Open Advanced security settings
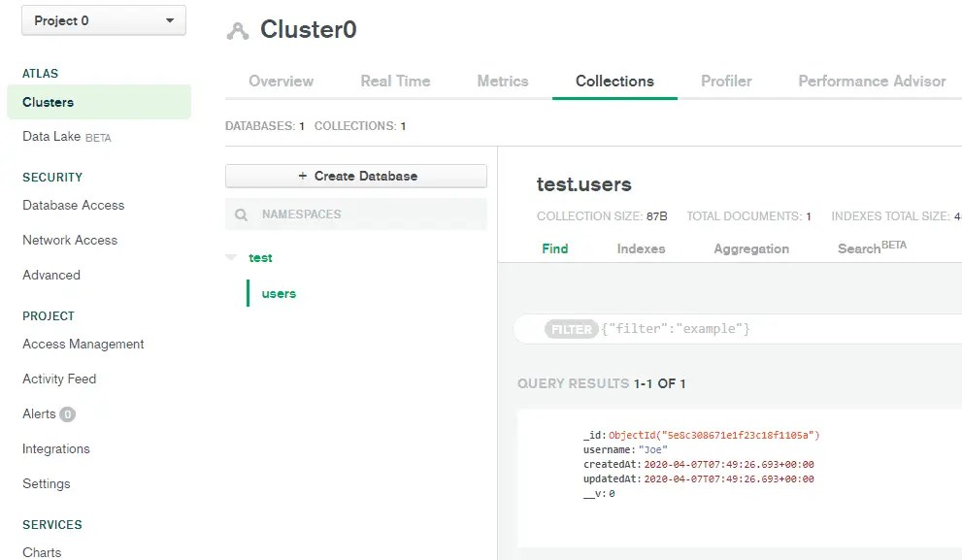The width and height of the screenshot is (962, 560). click(x=51, y=275)
